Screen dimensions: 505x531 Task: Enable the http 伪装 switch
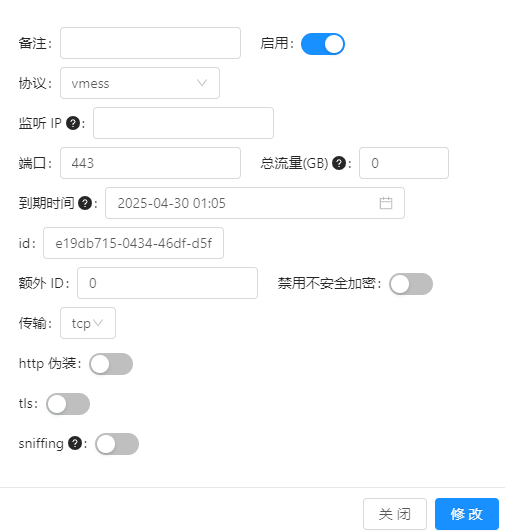click(x=111, y=364)
